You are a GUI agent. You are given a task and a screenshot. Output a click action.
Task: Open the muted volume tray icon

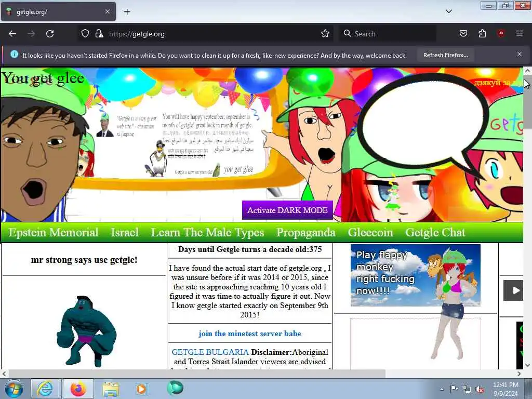tap(480, 389)
